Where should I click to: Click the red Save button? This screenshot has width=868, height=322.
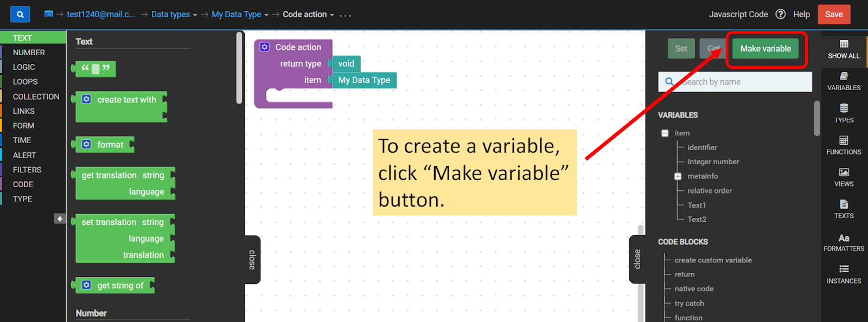pyautogui.click(x=834, y=15)
